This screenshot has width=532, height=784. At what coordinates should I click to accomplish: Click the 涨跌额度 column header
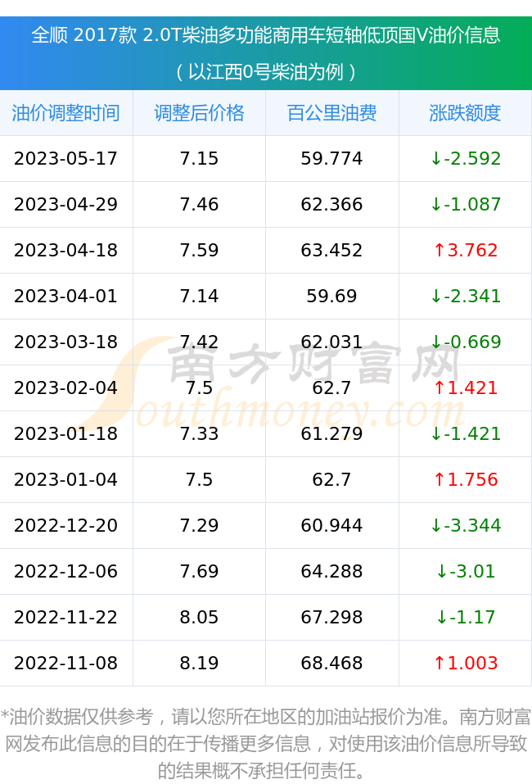pyautogui.click(x=465, y=113)
